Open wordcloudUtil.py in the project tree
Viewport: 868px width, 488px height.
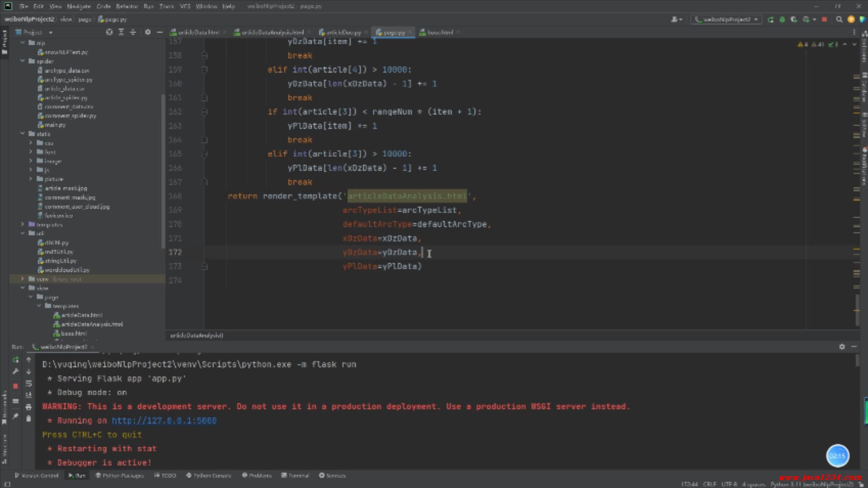66,270
